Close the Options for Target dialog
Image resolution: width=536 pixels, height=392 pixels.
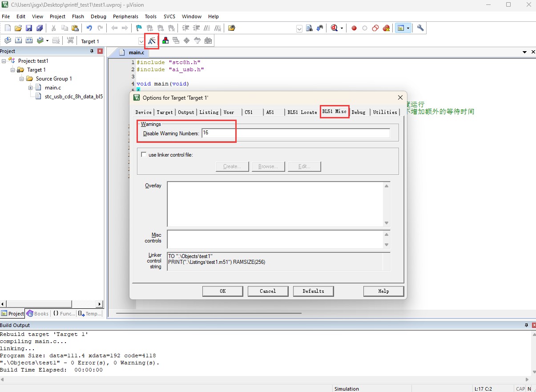(400, 97)
